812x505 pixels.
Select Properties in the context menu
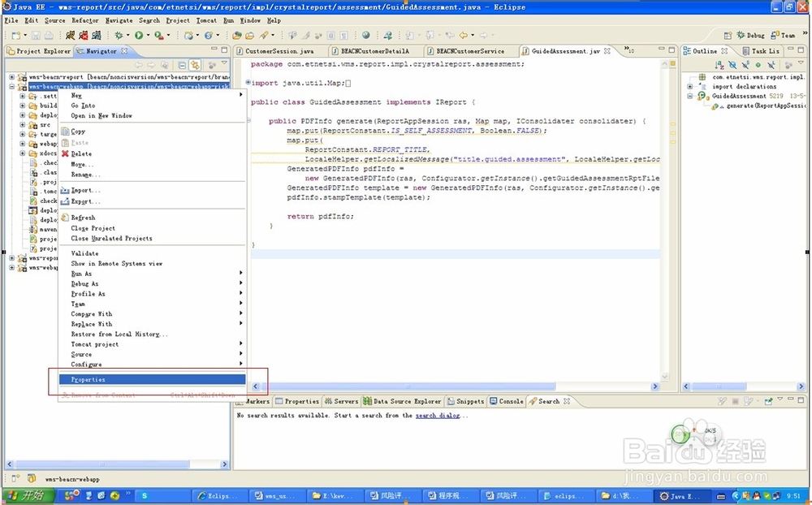[153, 380]
